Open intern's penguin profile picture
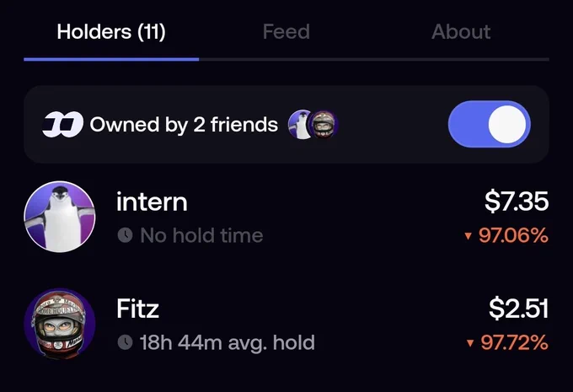This screenshot has width=573, height=392. point(60,217)
